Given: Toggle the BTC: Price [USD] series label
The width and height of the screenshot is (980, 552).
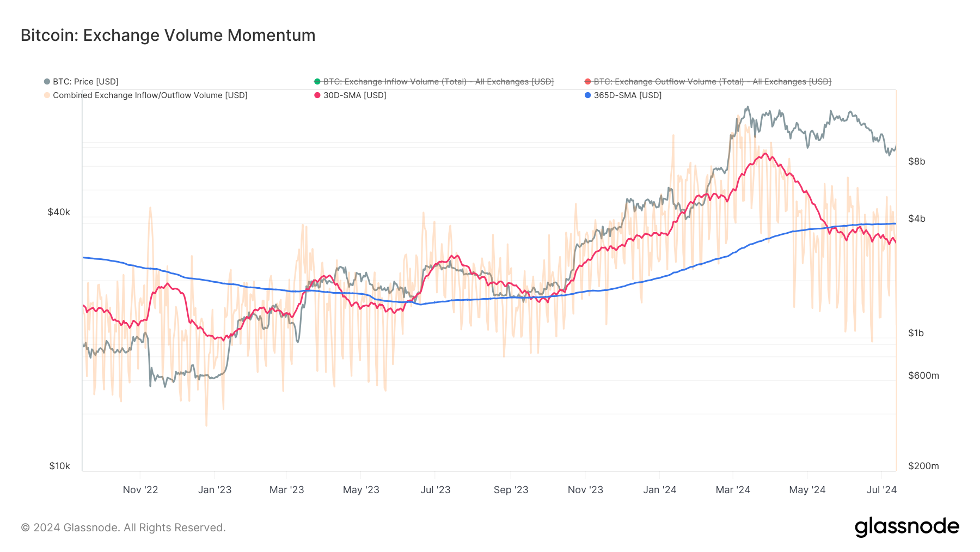Looking at the screenshot, I should click(x=85, y=82).
